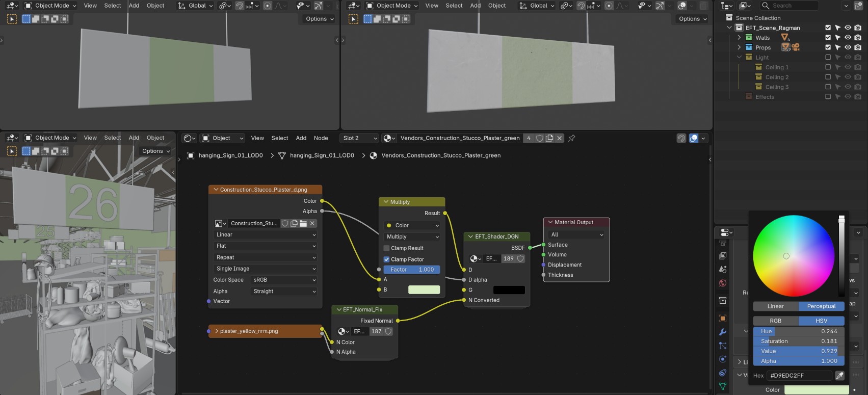
Task: Expand the Props collection
Action: click(x=739, y=47)
